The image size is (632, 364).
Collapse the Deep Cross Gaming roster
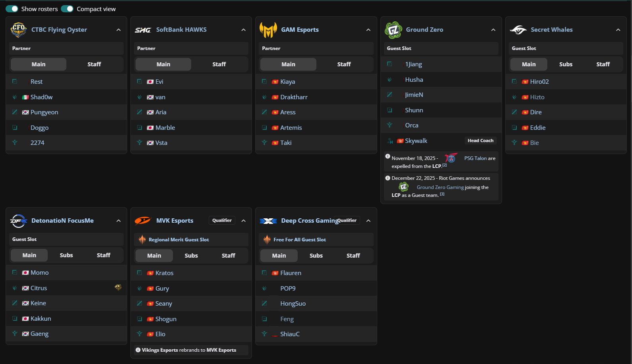coord(368,221)
